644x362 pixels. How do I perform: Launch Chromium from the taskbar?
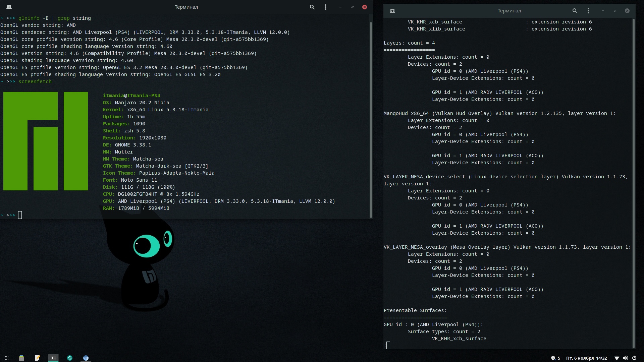[x=86, y=358]
